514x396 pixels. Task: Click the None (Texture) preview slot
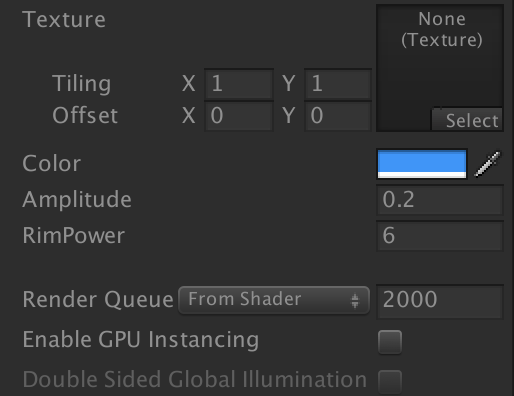coord(440,68)
